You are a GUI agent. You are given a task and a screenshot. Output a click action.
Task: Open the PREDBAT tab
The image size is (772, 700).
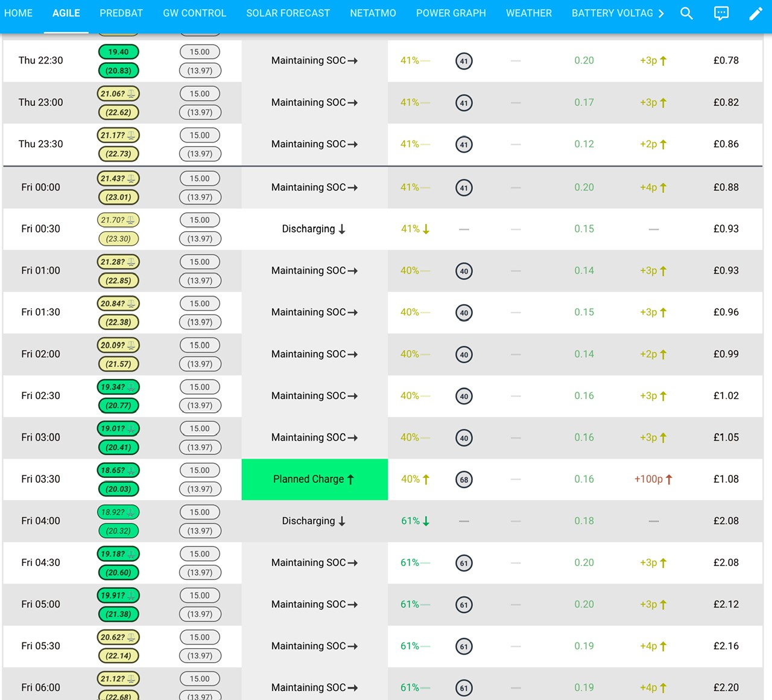121,13
